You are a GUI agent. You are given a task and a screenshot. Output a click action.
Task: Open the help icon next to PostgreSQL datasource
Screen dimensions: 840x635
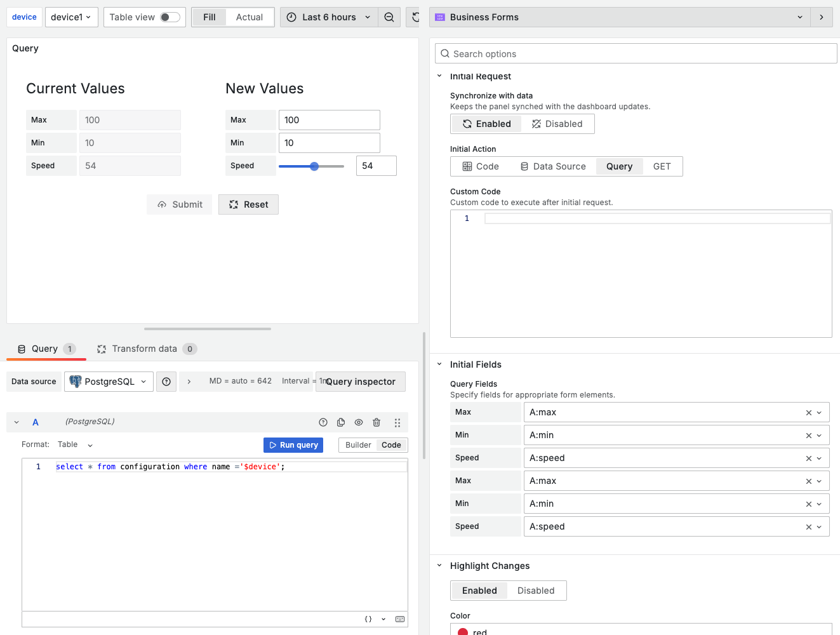[x=166, y=382]
